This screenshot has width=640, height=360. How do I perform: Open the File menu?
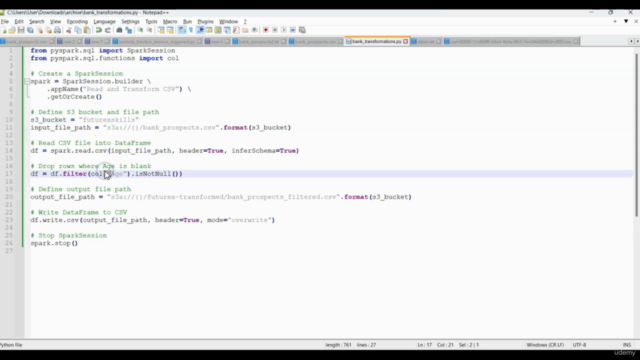point(5,21)
